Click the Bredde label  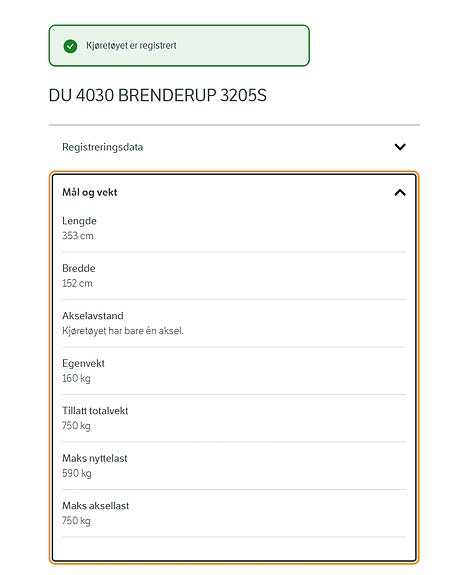(x=78, y=268)
